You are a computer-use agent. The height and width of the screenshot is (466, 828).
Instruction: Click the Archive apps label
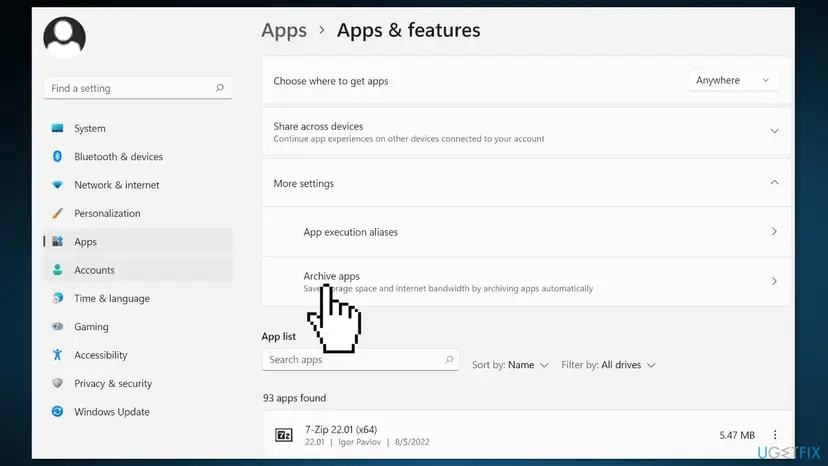pyautogui.click(x=331, y=276)
